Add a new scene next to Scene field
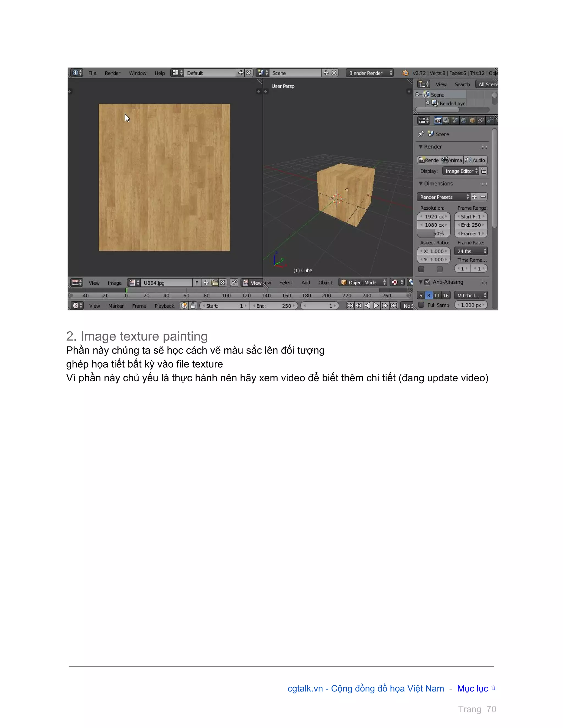Viewport: 563px width, 728px height. click(326, 73)
